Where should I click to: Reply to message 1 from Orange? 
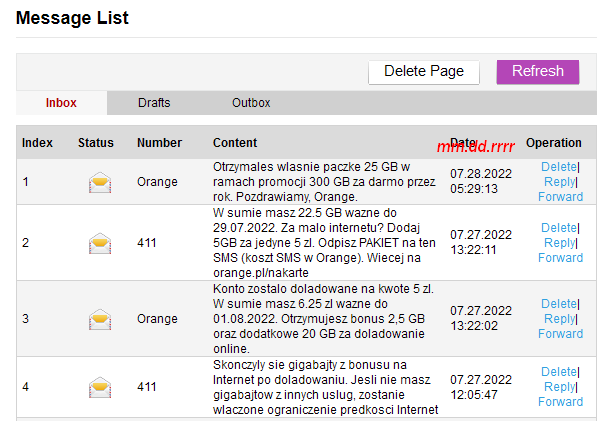point(559,182)
